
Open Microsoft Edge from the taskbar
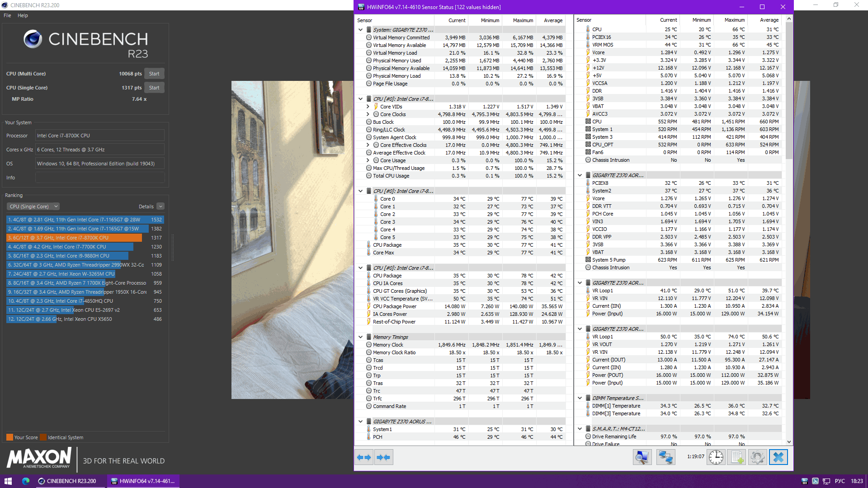26,481
